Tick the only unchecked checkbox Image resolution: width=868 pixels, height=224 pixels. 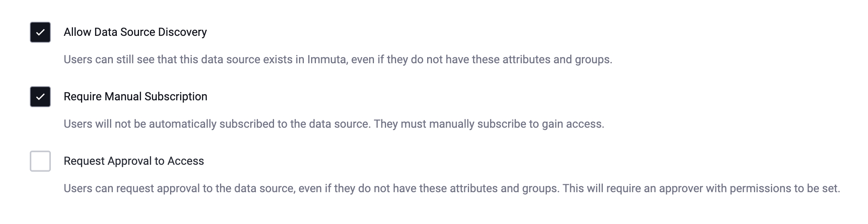point(40,161)
